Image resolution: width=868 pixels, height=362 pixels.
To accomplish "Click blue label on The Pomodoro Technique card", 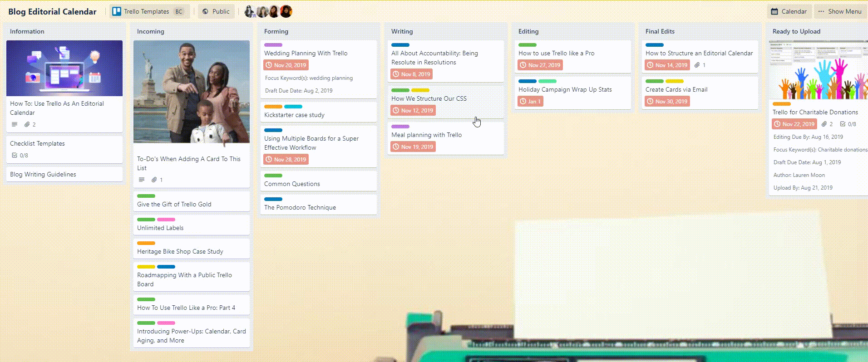I will tap(273, 199).
